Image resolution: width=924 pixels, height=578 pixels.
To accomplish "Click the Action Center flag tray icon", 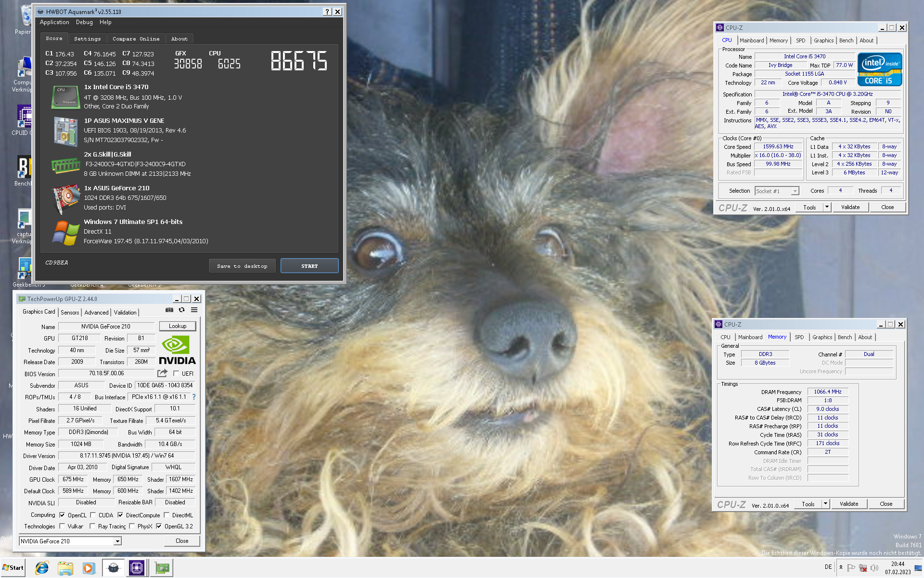I will click(851, 568).
